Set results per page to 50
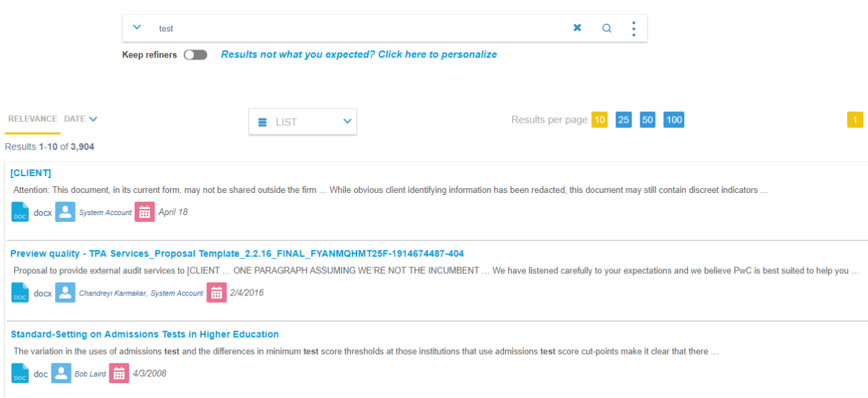The image size is (868, 398). coord(647,120)
